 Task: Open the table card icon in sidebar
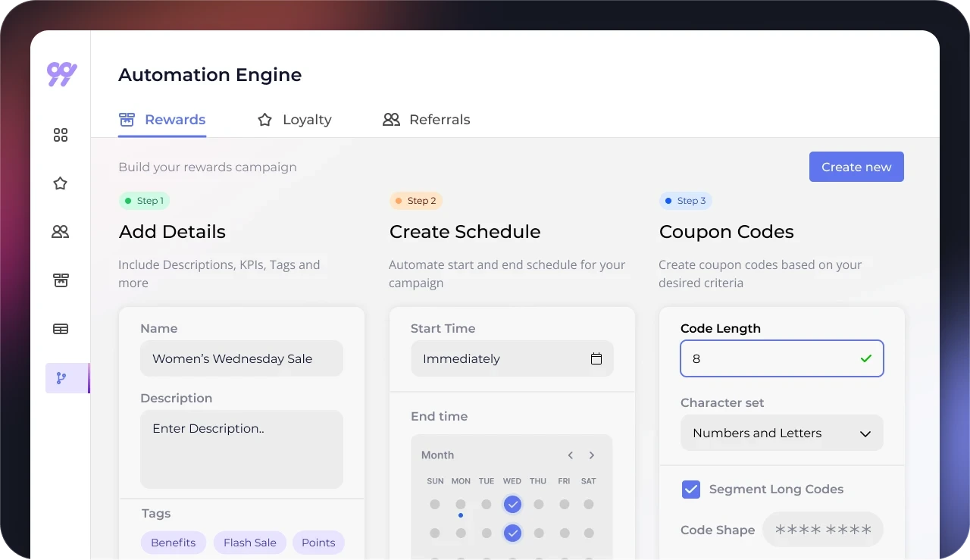[61, 329]
